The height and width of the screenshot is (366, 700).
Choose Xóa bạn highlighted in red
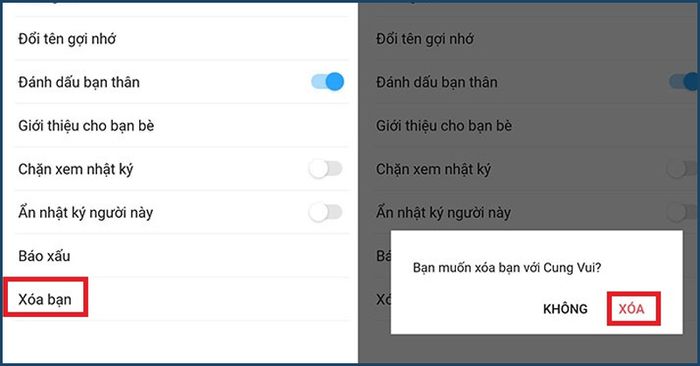pos(45,299)
